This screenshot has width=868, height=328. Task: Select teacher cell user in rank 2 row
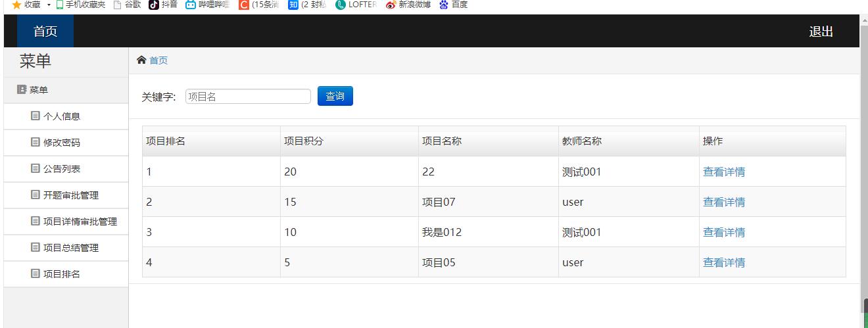pyautogui.click(x=629, y=202)
